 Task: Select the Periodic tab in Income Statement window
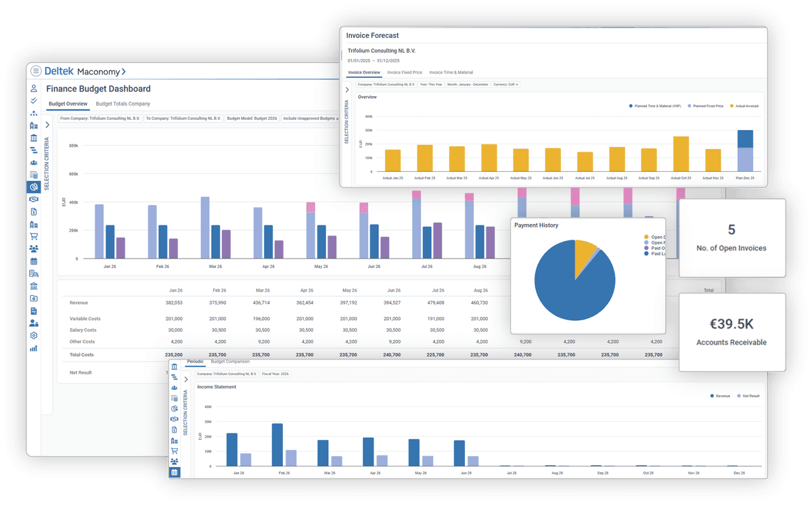point(195,361)
